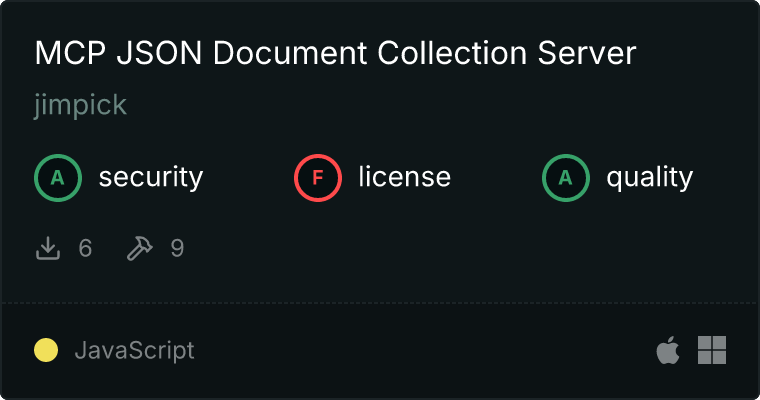Open the jimpick author link

[x=80, y=105]
